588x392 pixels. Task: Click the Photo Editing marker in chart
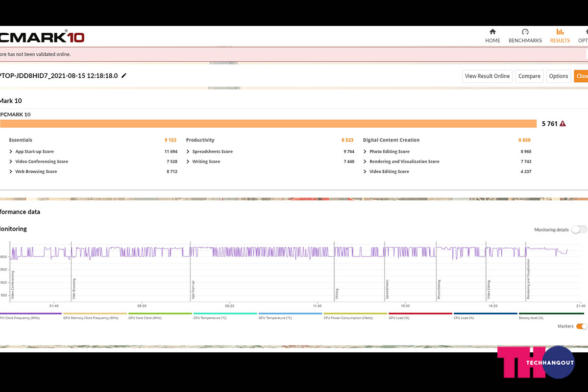[x=439, y=289]
